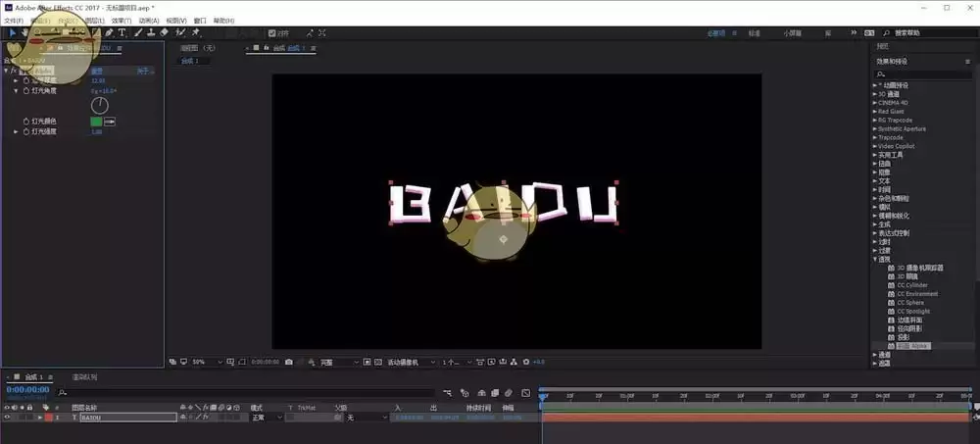
Task: Click the green light color swatch
Action: click(96, 122)
